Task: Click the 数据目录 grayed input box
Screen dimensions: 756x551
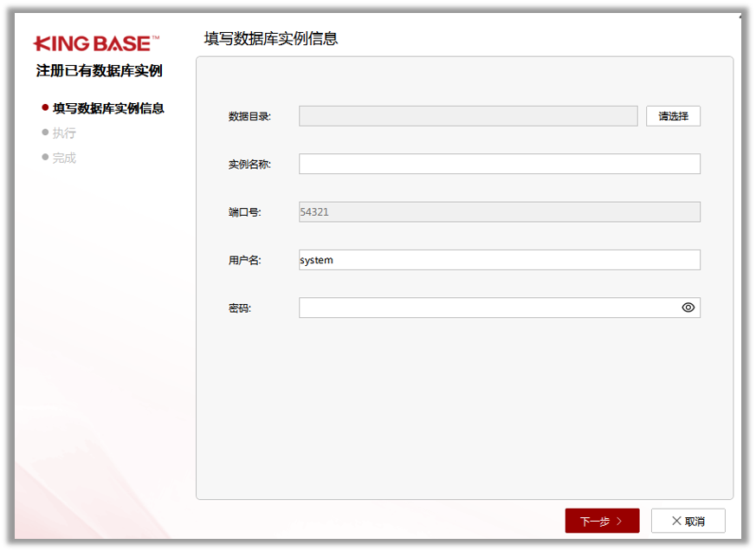Action: [x=468, y=115]
